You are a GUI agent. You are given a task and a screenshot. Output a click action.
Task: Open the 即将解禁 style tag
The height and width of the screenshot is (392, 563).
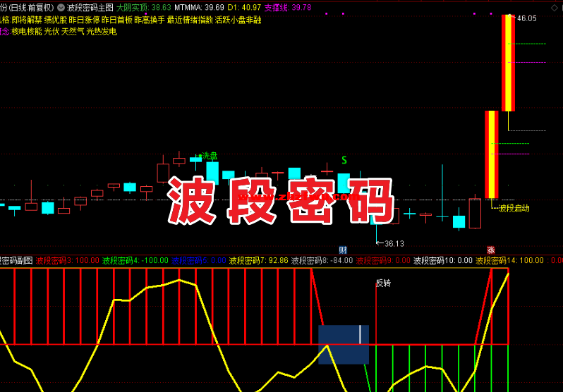(x=27, y=20)
